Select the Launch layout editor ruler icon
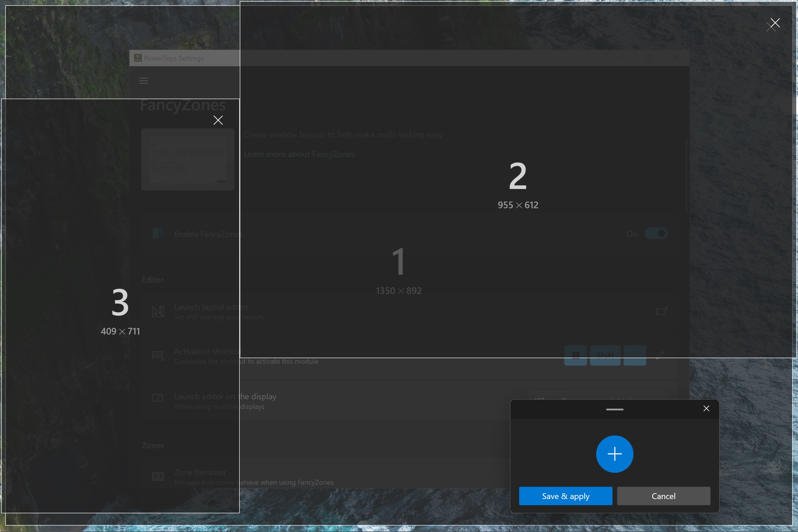 point(157,311)
